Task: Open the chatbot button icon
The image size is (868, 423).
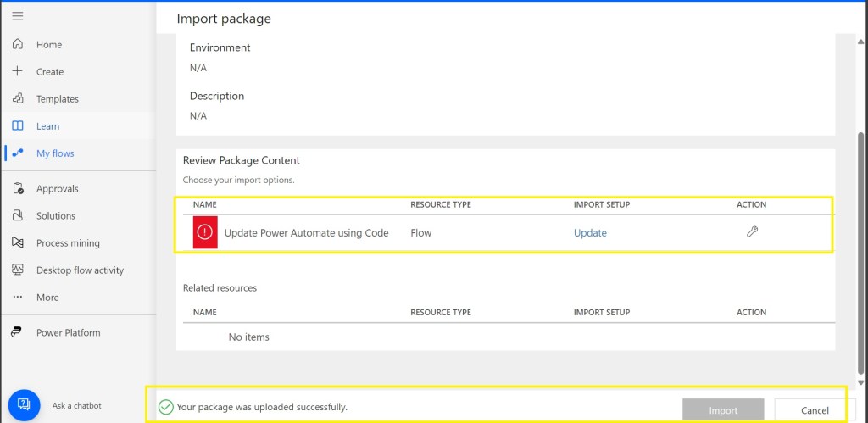Action: [24, 405]
